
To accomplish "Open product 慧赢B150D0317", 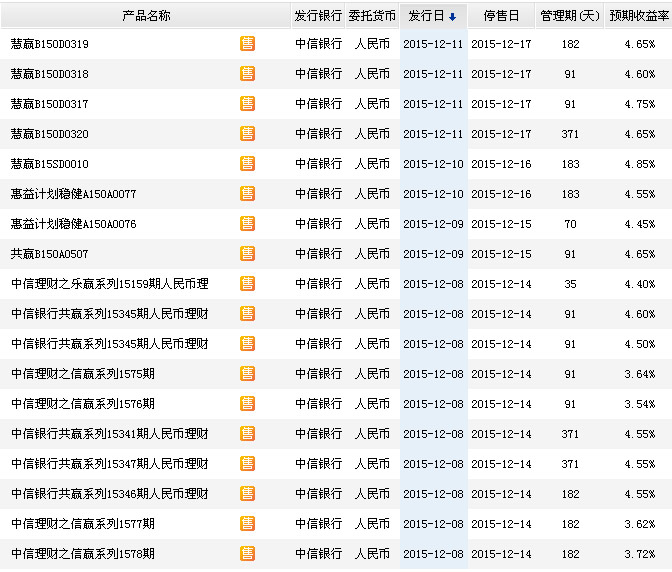I will click(50, 104).
